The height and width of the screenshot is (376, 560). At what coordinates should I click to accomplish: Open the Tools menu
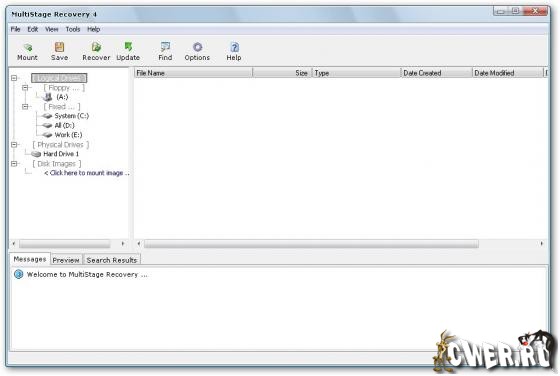click(72, 29)
